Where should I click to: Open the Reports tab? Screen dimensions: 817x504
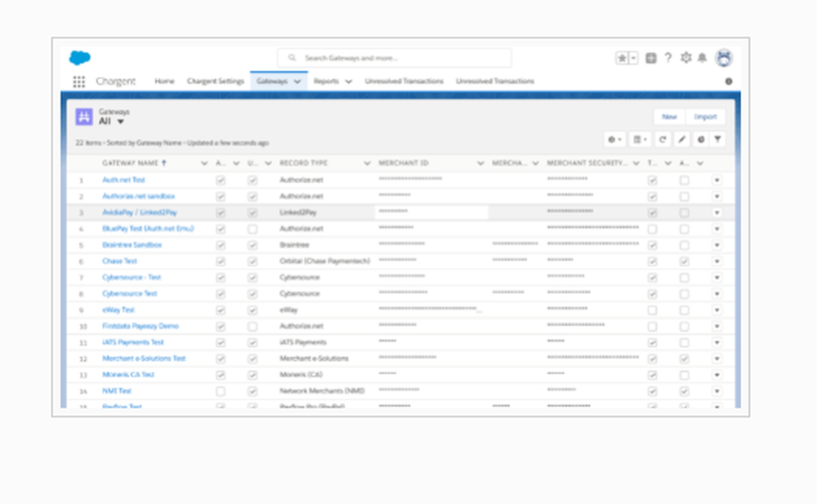[326, 82]
